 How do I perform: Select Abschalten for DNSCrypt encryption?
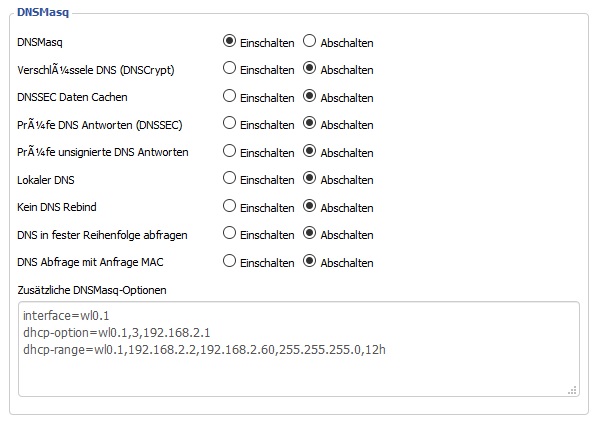point(309,69)
